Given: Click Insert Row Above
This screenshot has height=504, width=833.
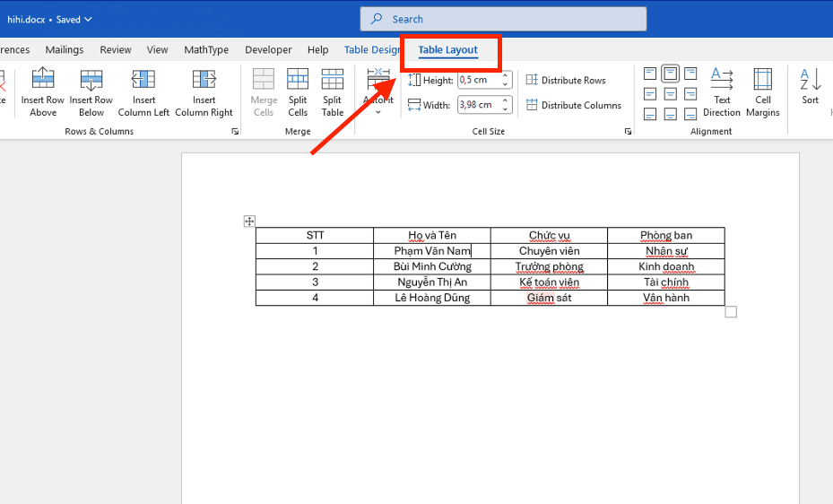Looking at the screenshot, I should (x=42, y=91).
